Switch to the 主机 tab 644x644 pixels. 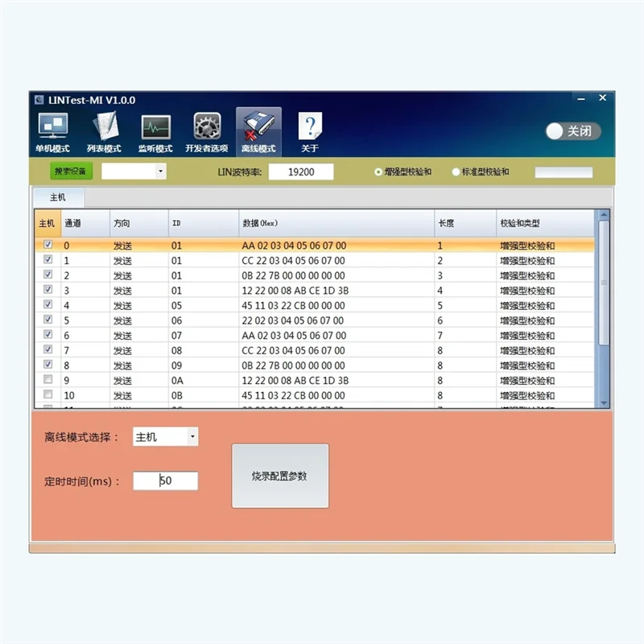(x=58, y=197)
